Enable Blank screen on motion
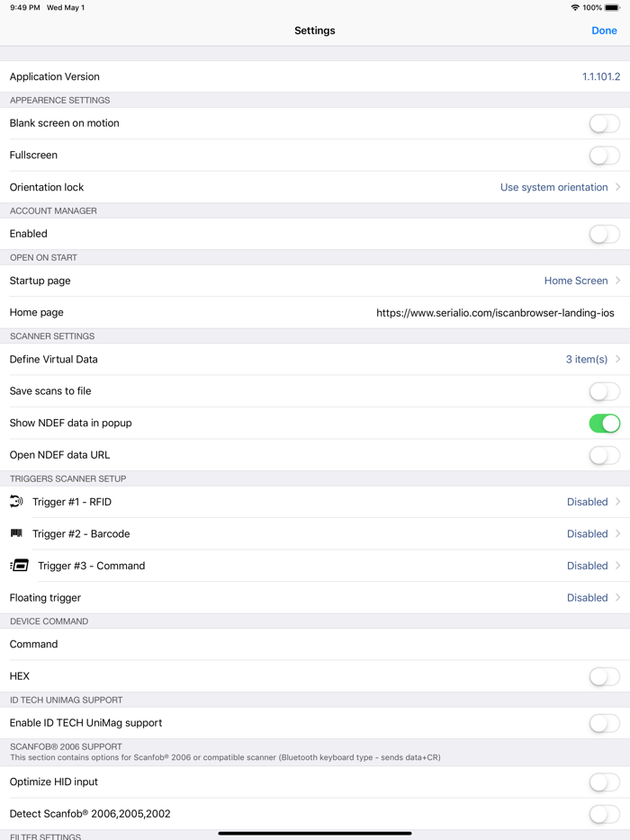 click(x=604, y=123)
